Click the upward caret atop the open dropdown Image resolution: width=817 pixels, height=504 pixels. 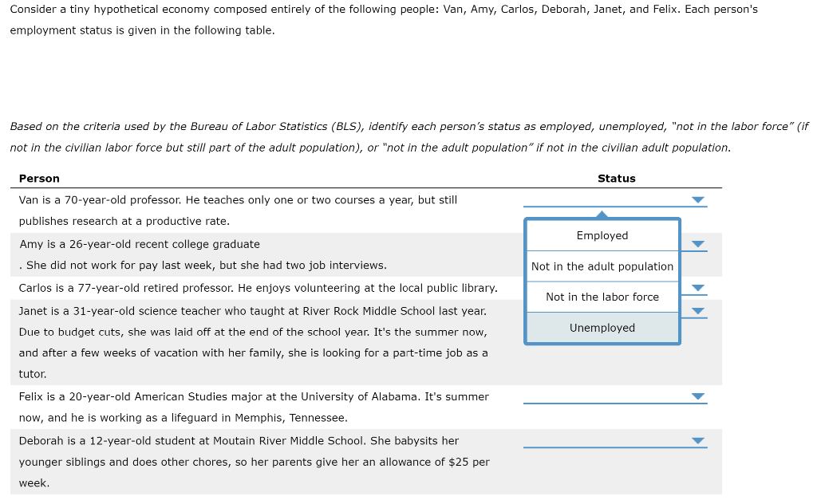(602, 214)
